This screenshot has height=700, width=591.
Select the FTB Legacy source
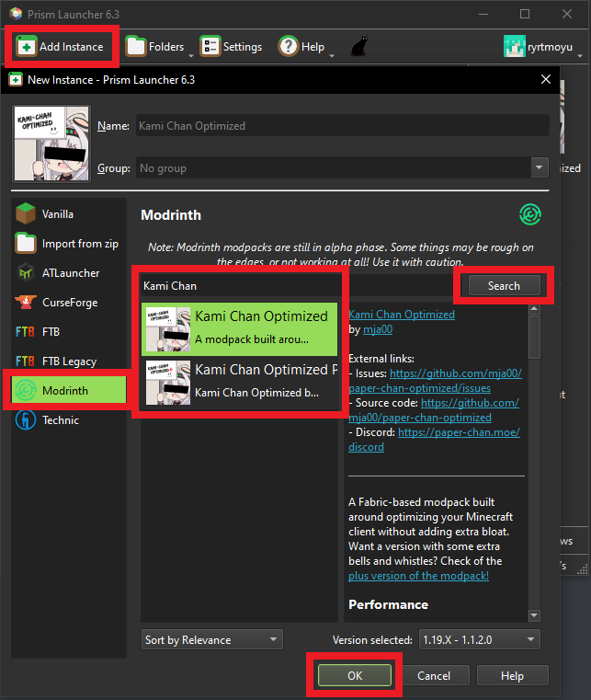[x=69, y=361]
